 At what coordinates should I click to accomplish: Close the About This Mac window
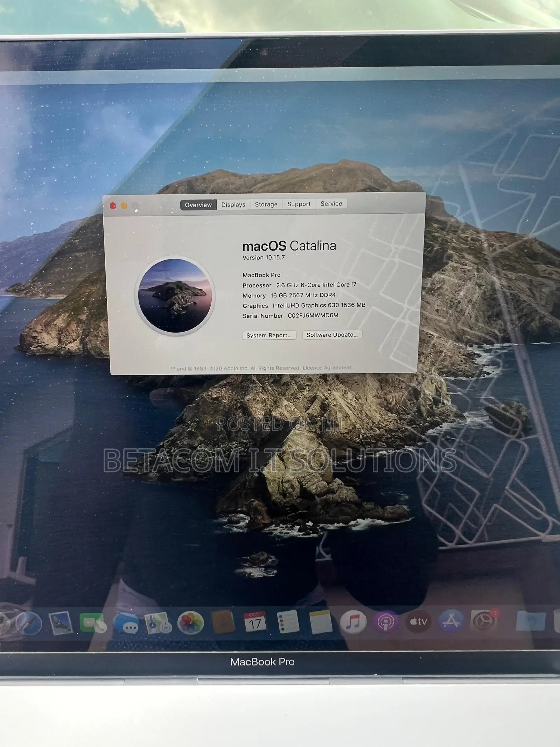(113, 206)
